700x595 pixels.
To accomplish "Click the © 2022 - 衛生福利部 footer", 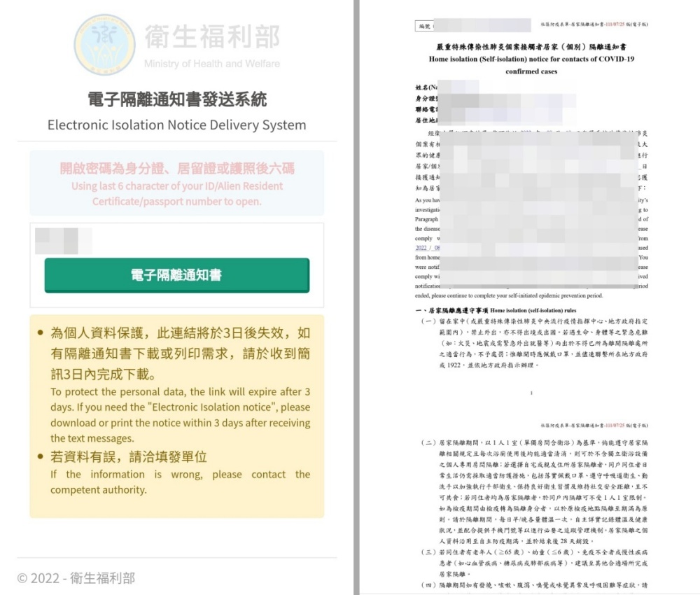I will coord(76,578).
